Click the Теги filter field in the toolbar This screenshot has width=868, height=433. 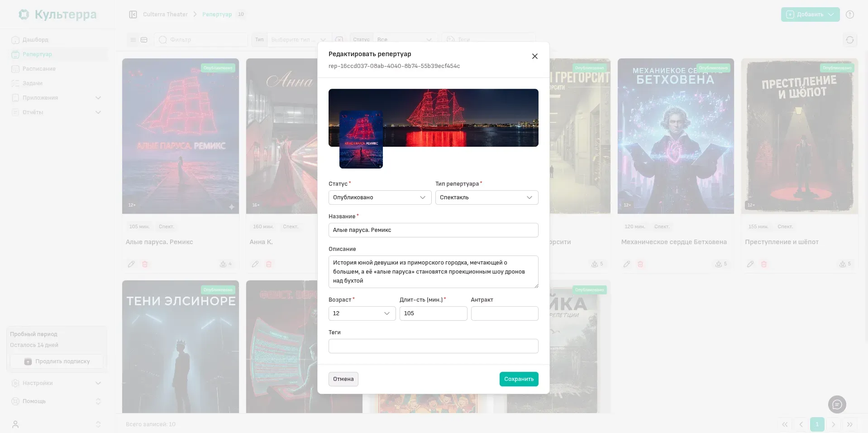pos(489,40)
